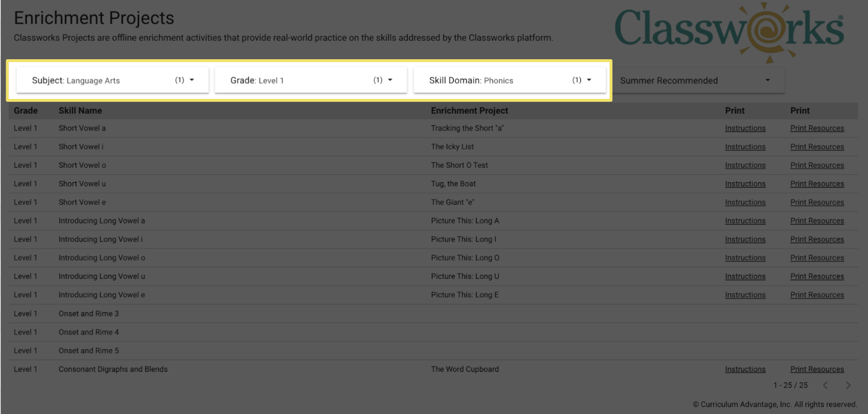This screenshot has width=868, height=414.
Task: Click The Word Cupboard project name
Action: point(465,369)
